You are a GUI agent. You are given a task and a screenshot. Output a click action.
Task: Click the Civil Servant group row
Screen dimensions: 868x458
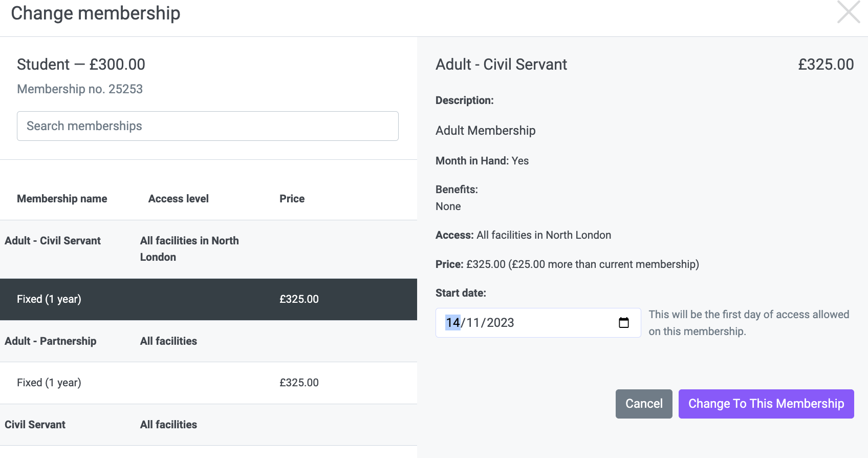click(x=208, y=425)
